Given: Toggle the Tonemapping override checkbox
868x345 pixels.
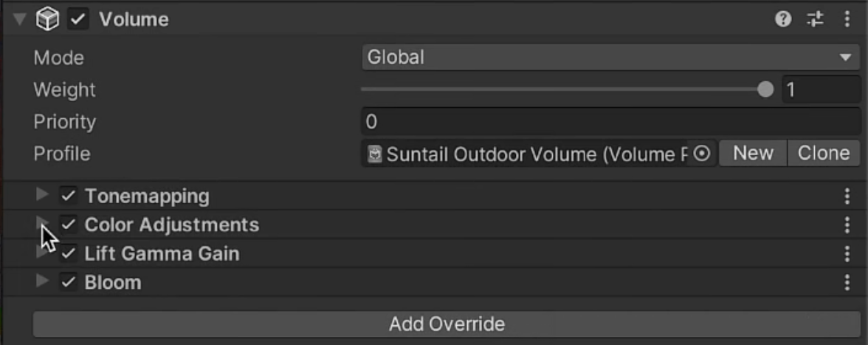Looking at the screenshot, I should 69,197.
